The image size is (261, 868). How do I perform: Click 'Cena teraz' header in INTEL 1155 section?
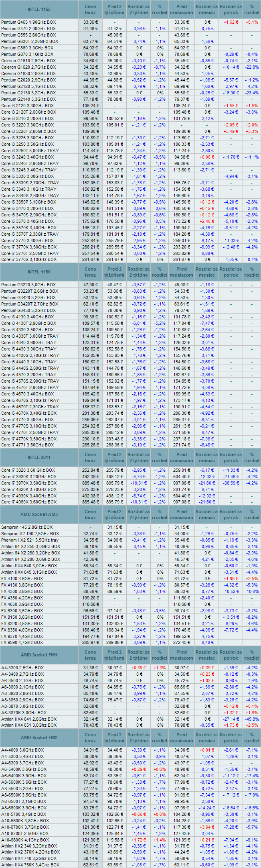pos(90,9)
